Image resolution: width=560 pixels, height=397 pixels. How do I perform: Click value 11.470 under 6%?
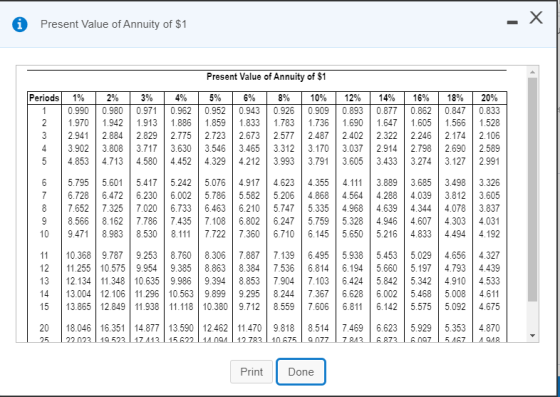point(250,328)
